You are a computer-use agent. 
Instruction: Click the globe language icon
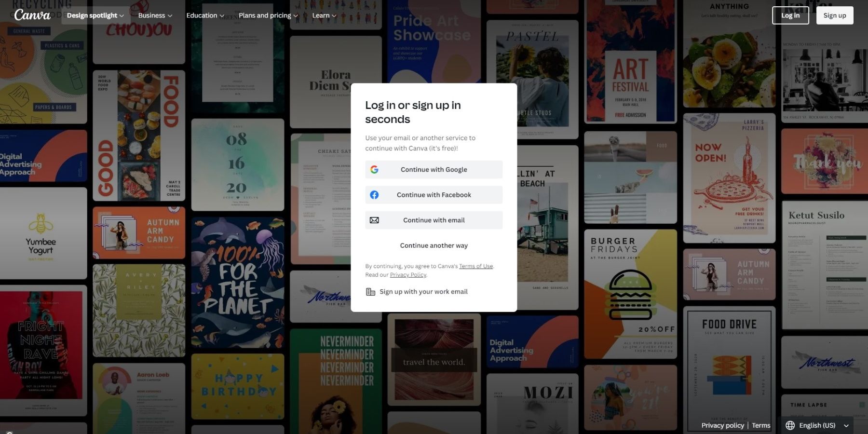(790, 425)
